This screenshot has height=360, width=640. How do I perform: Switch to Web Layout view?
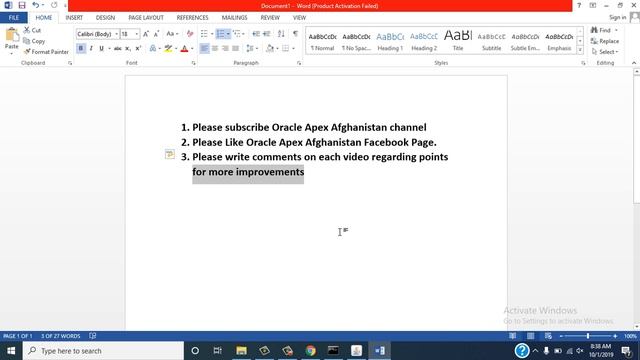(548, 336)
